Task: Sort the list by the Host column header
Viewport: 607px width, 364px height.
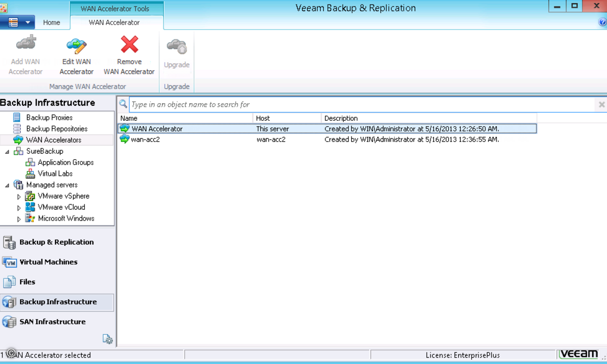Action: (x=287, y=118)
